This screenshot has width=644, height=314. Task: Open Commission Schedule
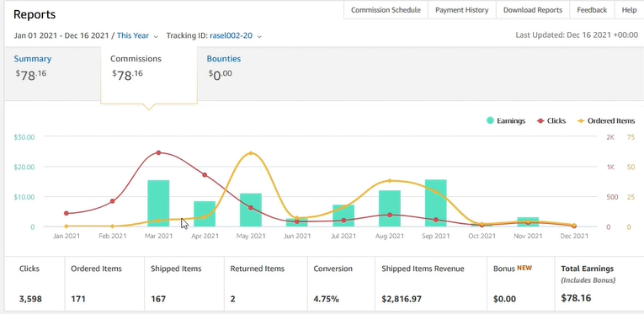point(386,10)
